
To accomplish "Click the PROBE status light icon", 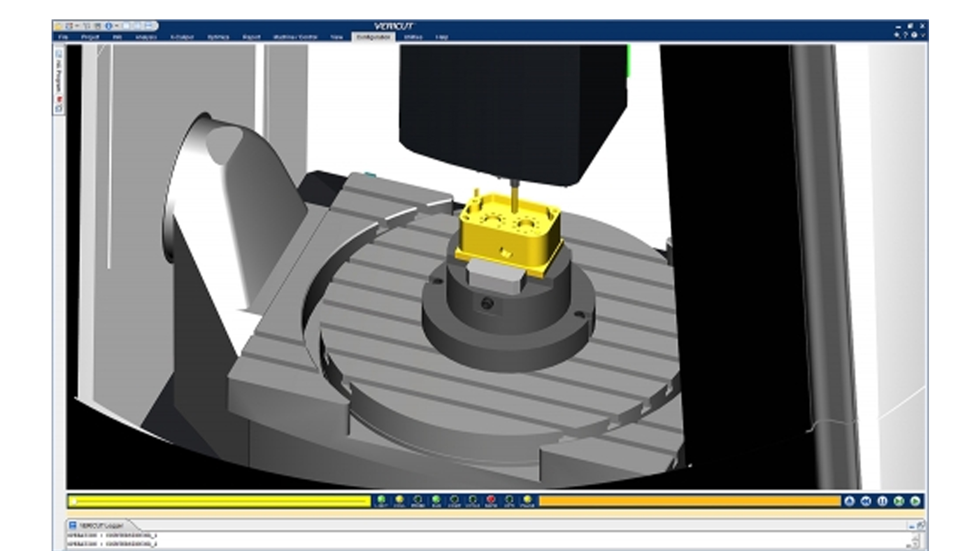I will point(418,499).
